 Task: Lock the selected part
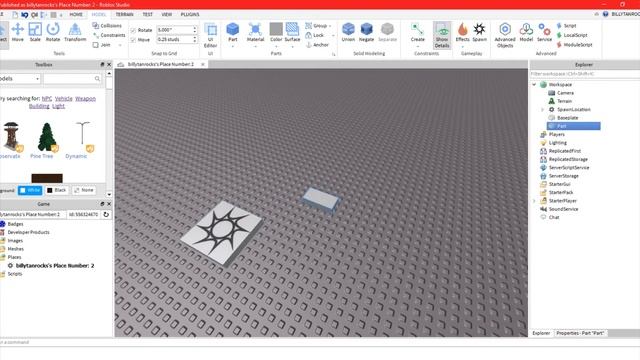tap(315, 35)
